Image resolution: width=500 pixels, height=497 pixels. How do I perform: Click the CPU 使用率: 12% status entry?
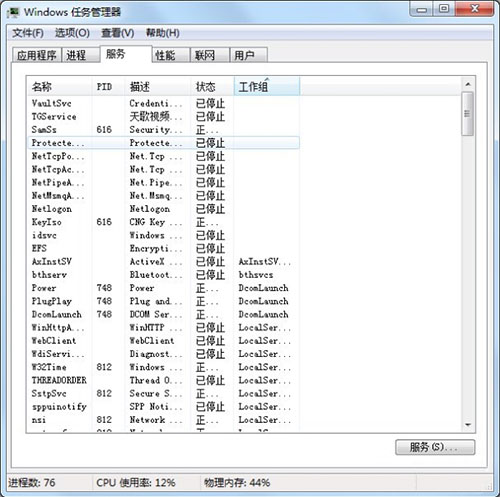click(x=136, y=483)
